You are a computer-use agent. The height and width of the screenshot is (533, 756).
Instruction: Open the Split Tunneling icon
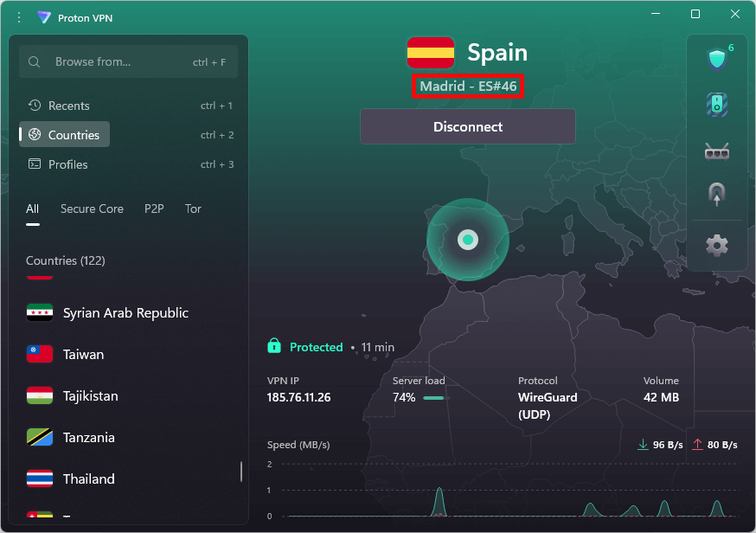[717, 194]
